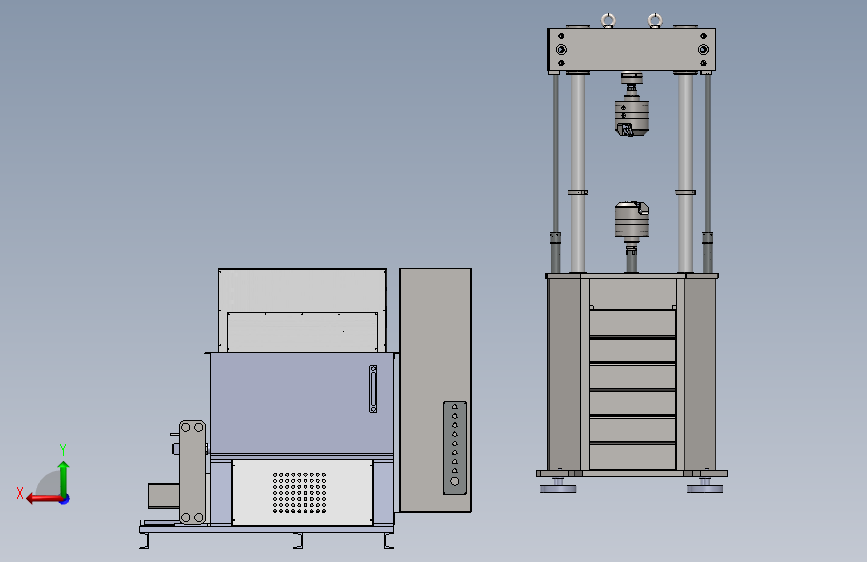Click the 'Y' label of the triad
The width and height of the screenshot is (867, 562).
coord(63,449)
